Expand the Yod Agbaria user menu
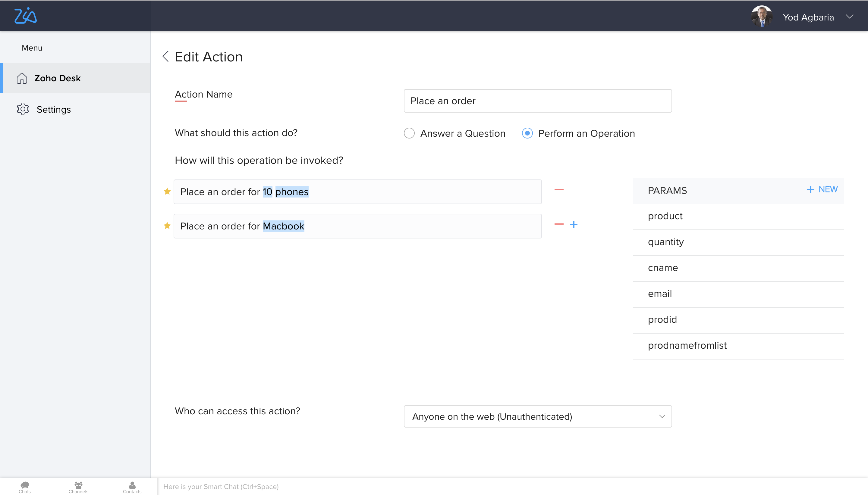Viewport: 868px width, 495px height. click(849, 17)
